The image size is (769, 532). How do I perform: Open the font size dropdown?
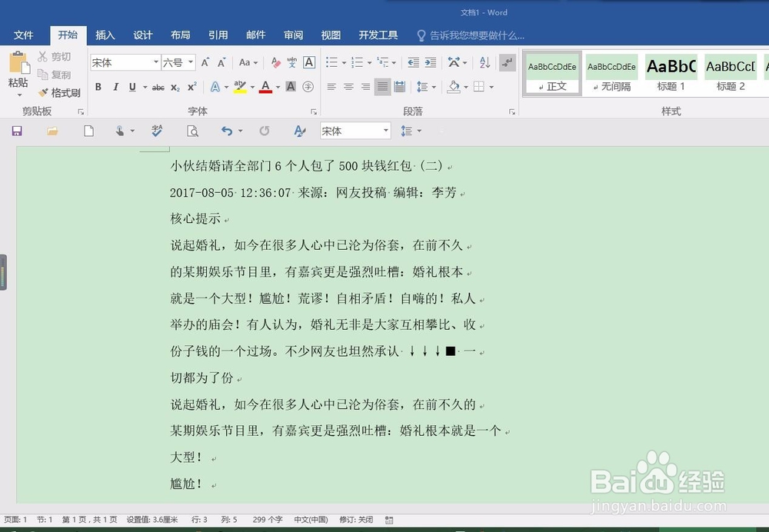pyautogui.click(x=190, y=62)
